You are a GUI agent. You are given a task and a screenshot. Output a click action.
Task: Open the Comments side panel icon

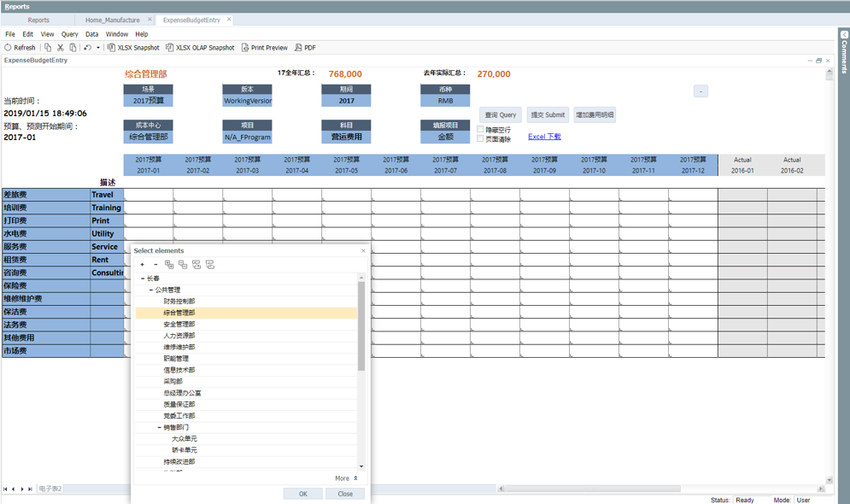[844, 35]
